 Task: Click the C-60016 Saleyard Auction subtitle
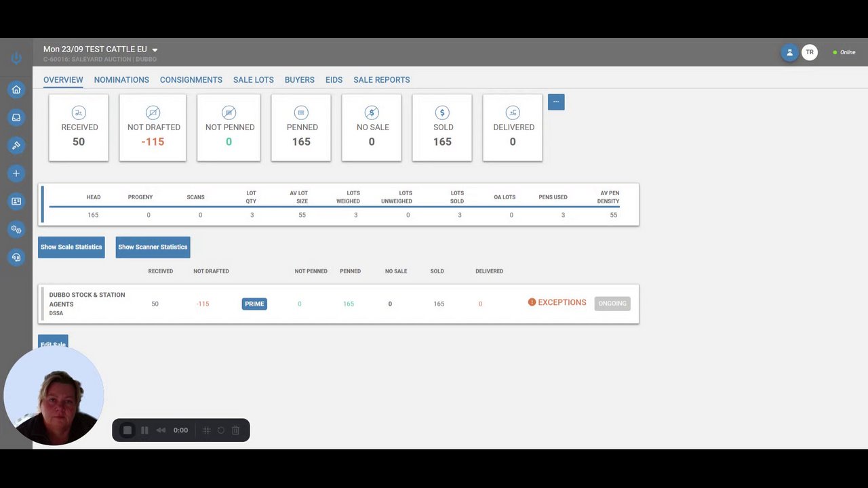100,60
